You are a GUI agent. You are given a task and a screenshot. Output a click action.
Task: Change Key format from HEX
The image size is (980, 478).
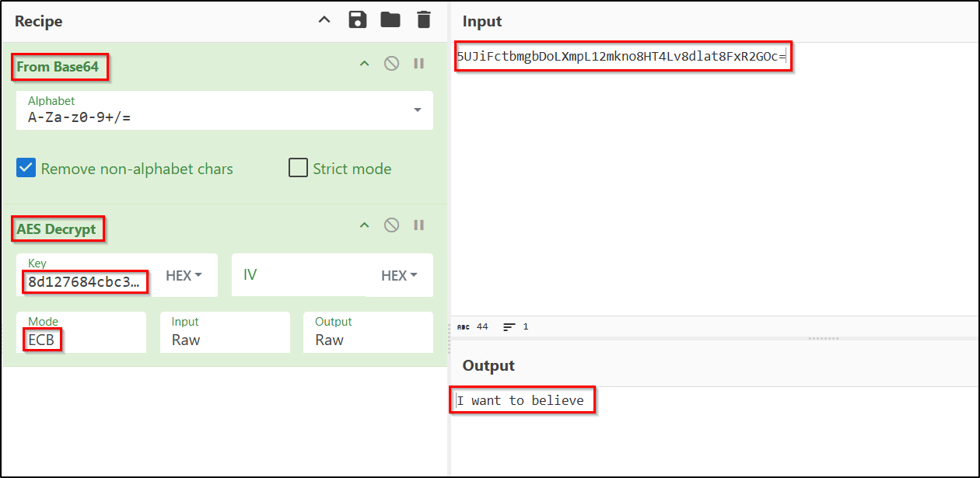184,276
